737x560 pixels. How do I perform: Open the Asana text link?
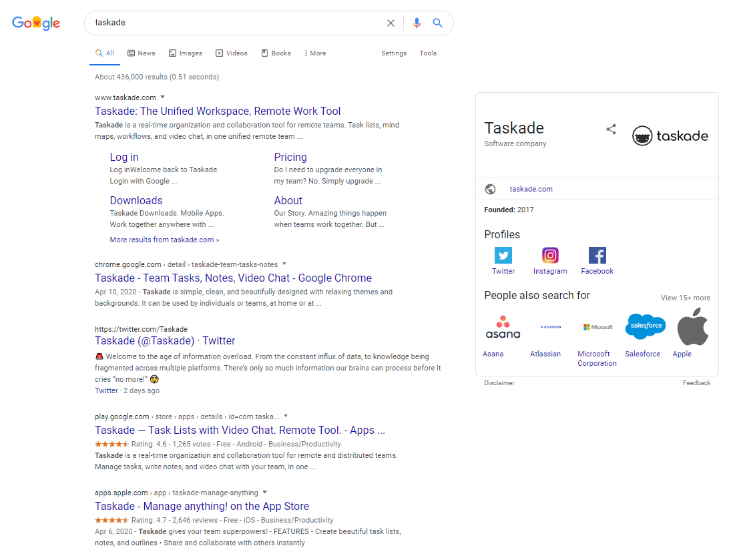[x=493, y=354]
